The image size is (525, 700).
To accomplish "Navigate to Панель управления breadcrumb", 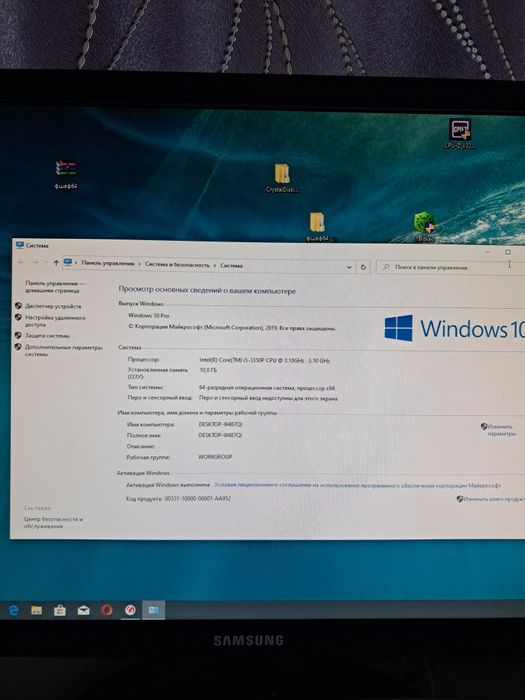I will (108, 263).
